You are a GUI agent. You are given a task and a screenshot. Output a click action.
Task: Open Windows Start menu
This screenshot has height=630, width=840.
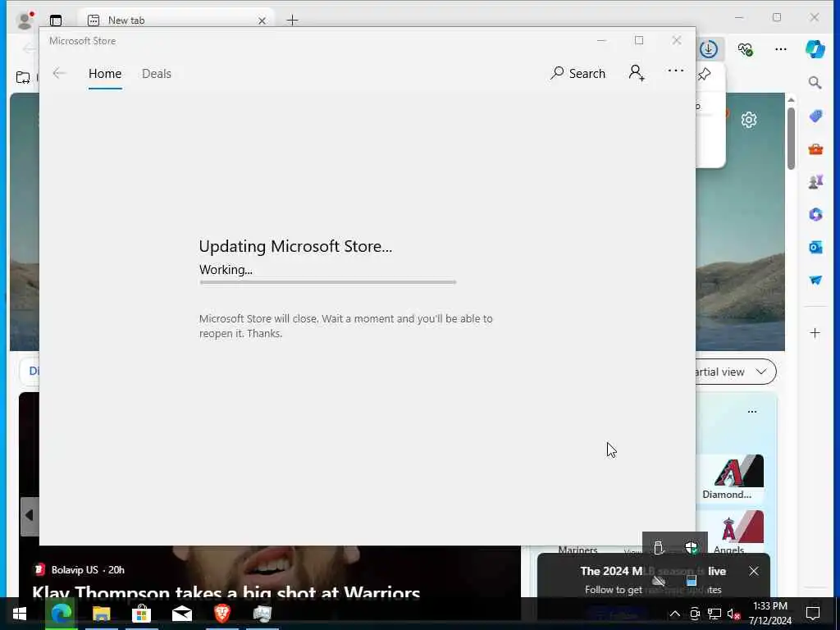coord(20,614)
